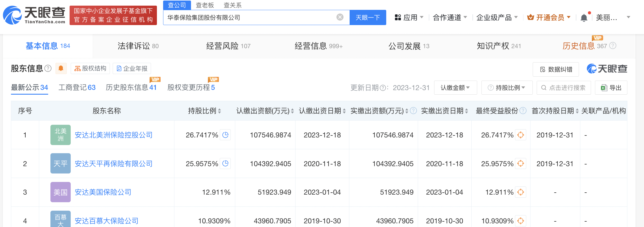Image resolution: width=644 pixels, height=227 pixels.
Task: Sort by 实缴出资额 column arrows
Action: click(407, 111)
